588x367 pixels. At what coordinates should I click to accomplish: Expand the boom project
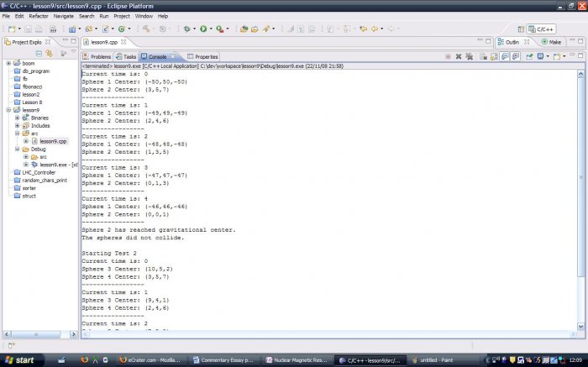pyautogui.click(x=8, y=63)
